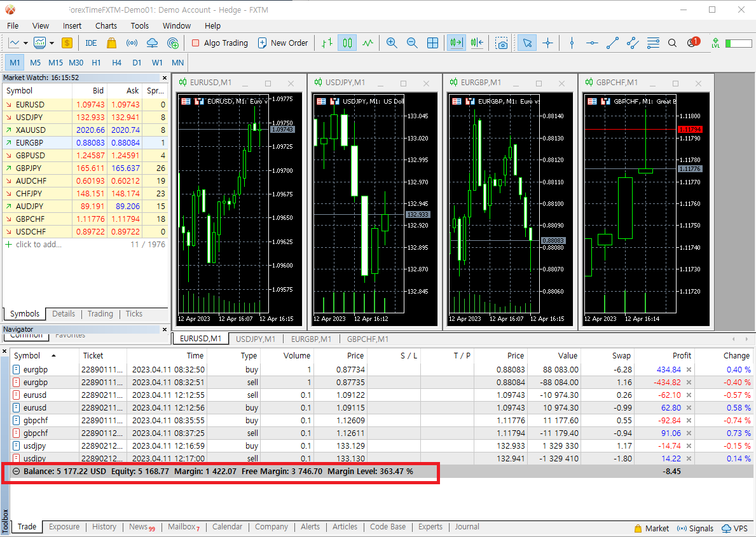Screen dimensions: 756x537
Task: Zoom out of the chart
Action: pos(412,43)
